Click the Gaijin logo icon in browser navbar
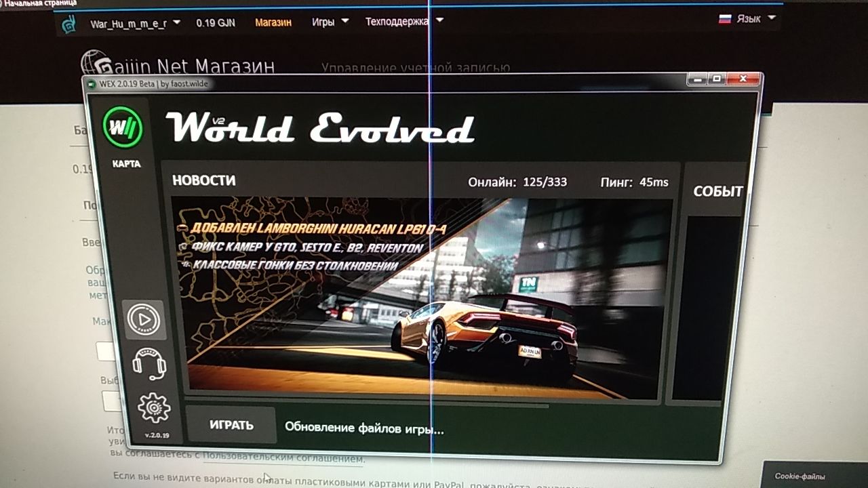 pyautogui.click(x=69, y=24)
